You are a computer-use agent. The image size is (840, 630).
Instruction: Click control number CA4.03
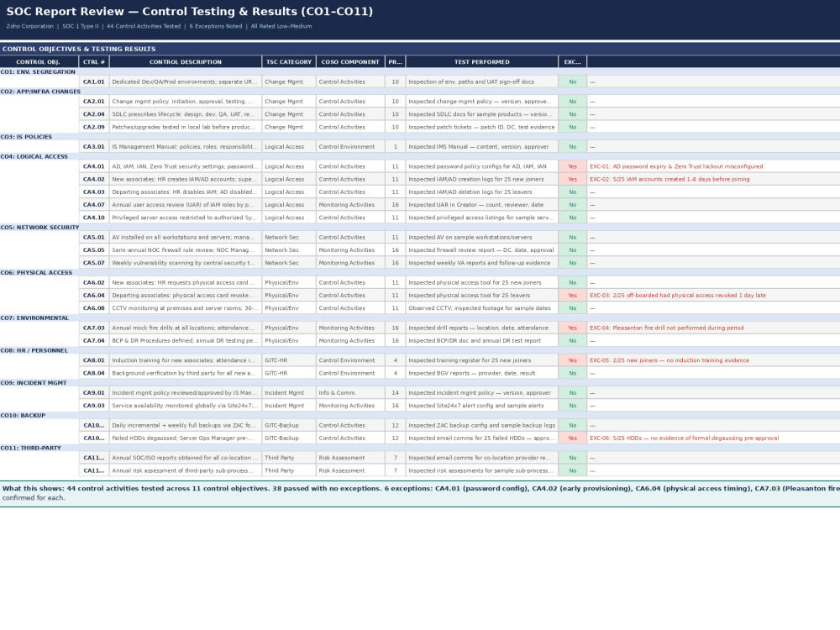94,192
